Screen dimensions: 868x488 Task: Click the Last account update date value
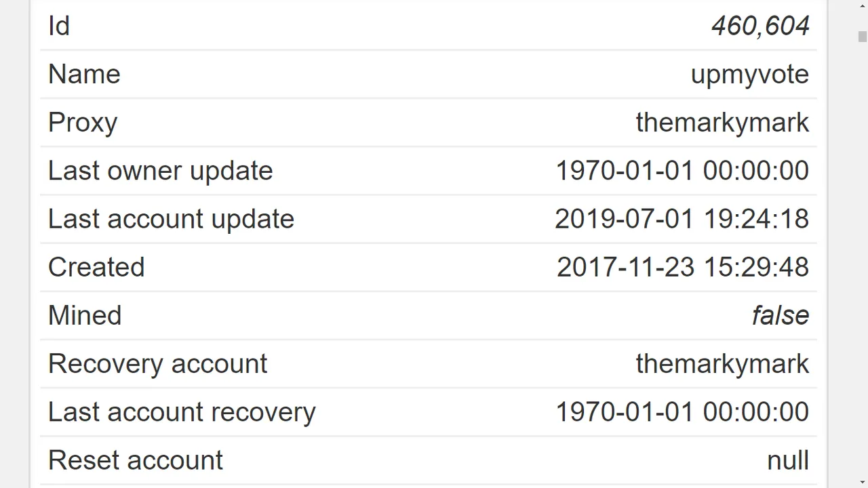682,219
